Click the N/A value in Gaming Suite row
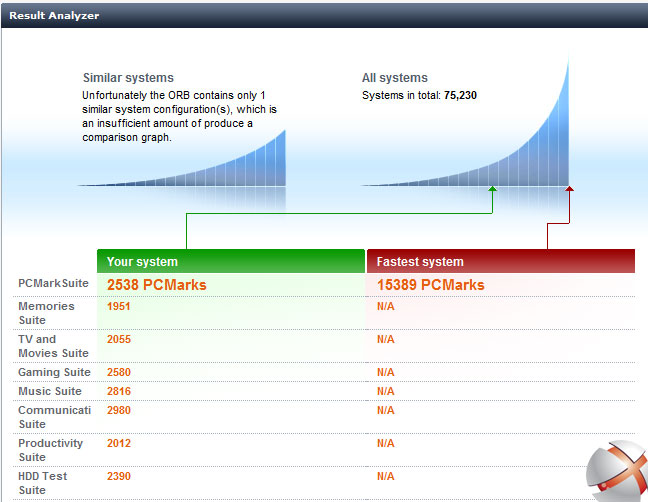 [386, 372]
